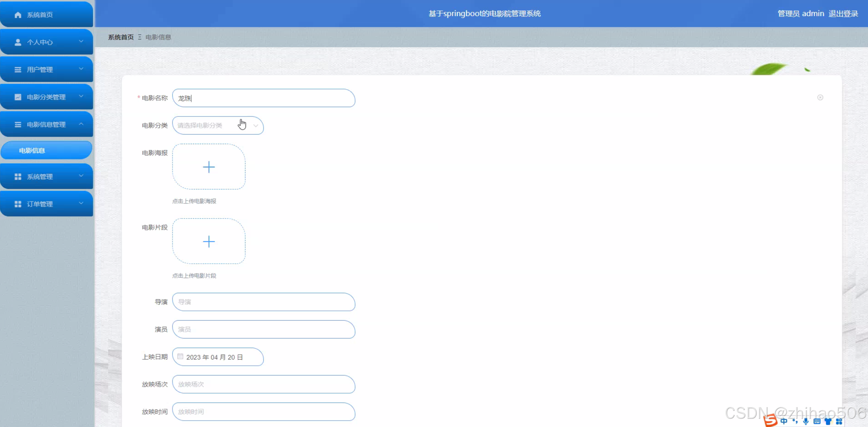Click the plus icon to upload 电影片段
Image resolution: width=868 pixels, height=427 pixels.
209,241
